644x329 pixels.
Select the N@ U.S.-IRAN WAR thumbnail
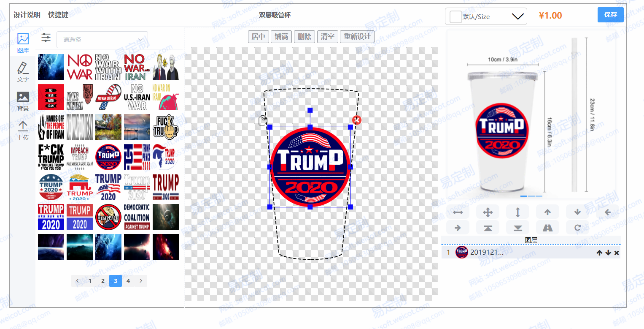(137, 97)
